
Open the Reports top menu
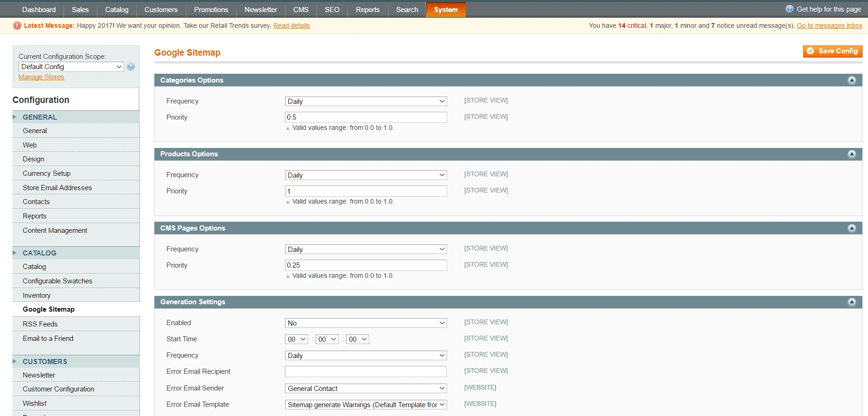367,10
